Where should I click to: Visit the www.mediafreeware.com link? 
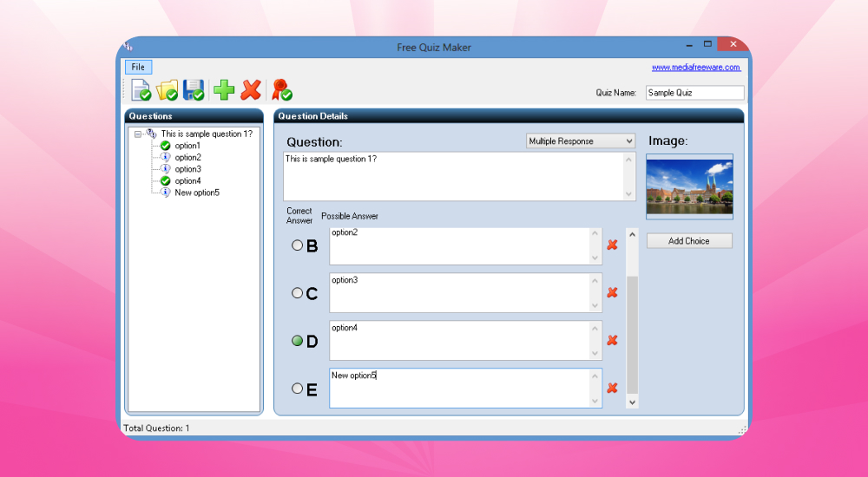(696, 67)
